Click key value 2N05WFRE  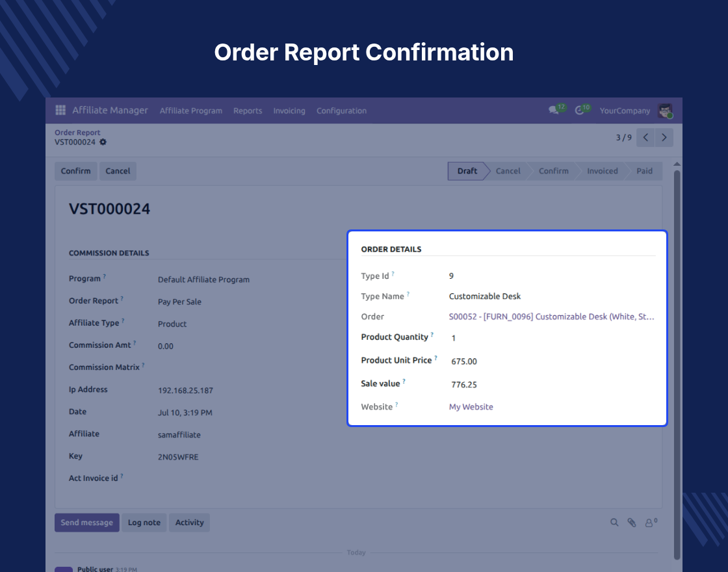178,457
